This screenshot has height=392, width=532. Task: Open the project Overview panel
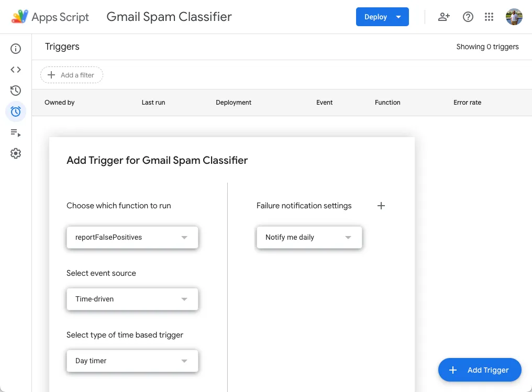tap(16, 48)
